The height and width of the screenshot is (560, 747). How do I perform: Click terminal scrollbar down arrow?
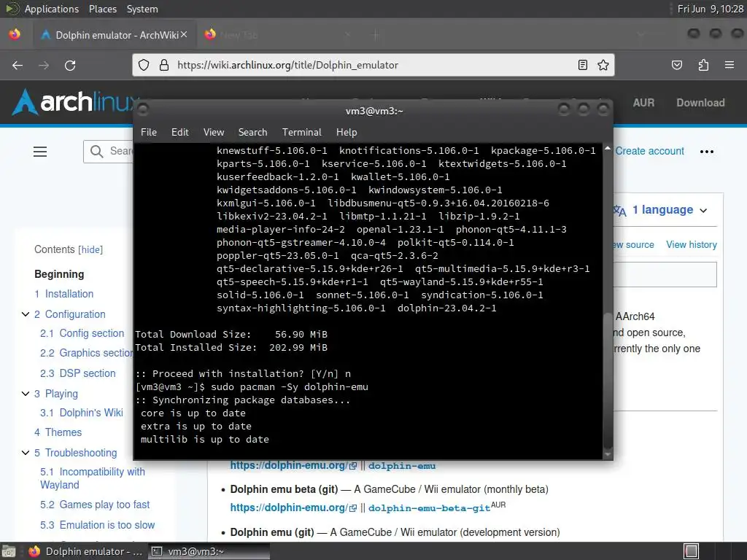(608, 455)
